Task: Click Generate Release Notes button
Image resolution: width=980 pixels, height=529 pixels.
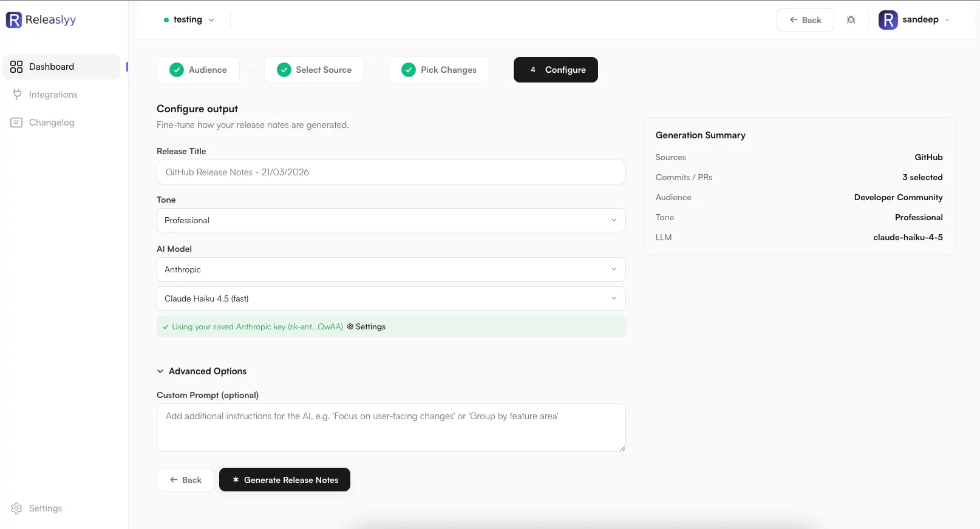Action: (x=285, y=480)
